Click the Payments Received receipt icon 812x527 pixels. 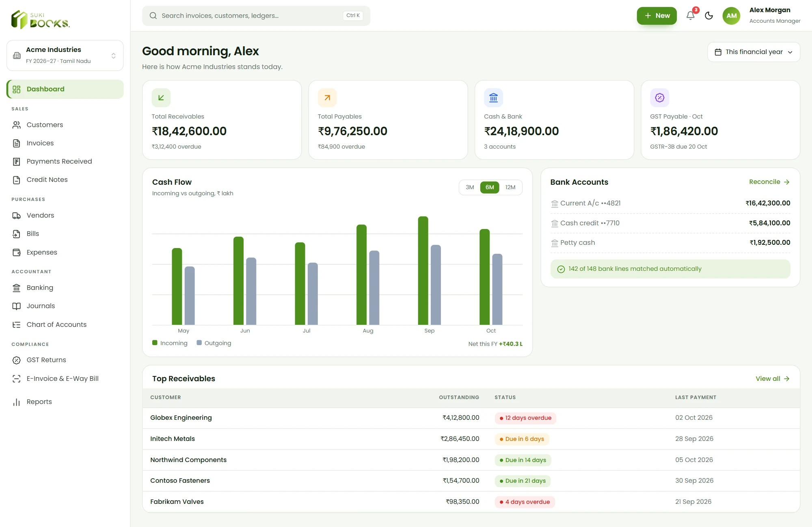[x=16, y=162]
